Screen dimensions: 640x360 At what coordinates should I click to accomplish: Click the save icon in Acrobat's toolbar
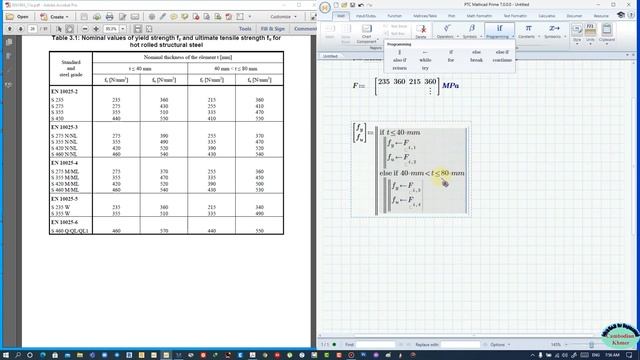coord(84,17)
